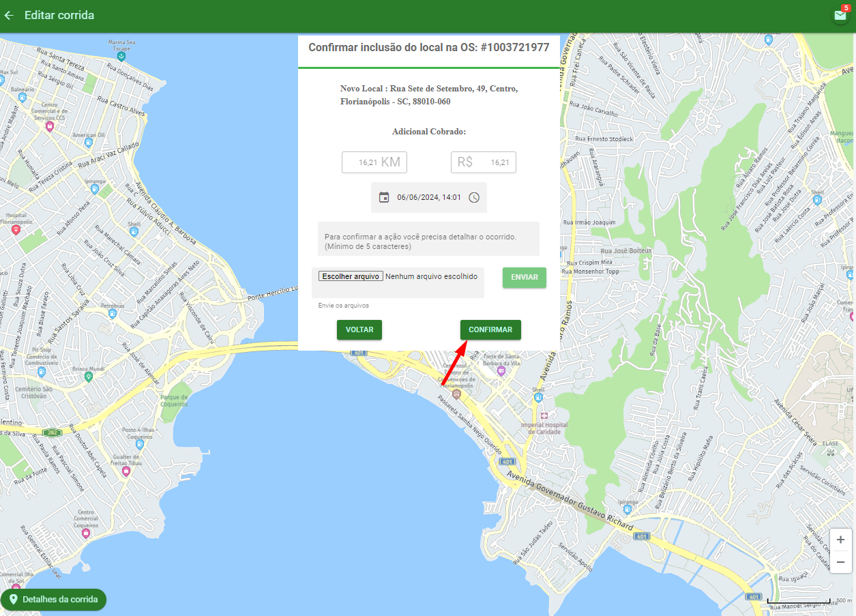This screenshot has width=856, height=616.
Task: Select the Forte de Santa Bárbara marker
Action: pyautogui.click(x=501, y=370)
